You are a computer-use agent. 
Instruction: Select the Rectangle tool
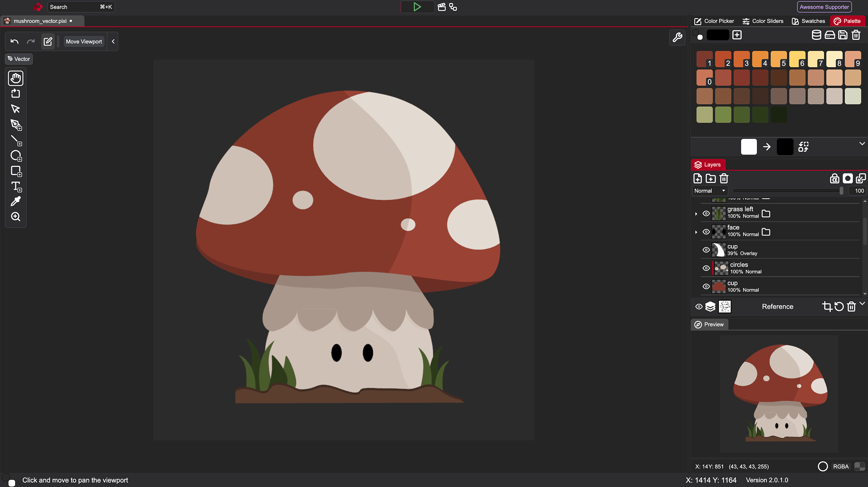[x=16, y=171]
